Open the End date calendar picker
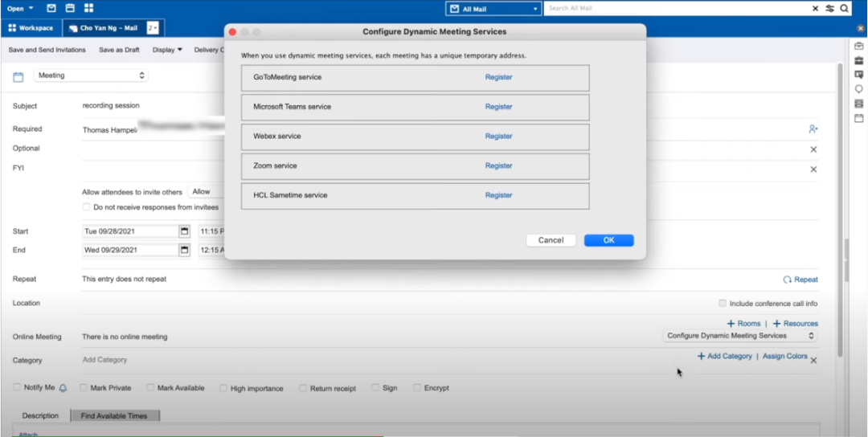 (x=184, y=250)
